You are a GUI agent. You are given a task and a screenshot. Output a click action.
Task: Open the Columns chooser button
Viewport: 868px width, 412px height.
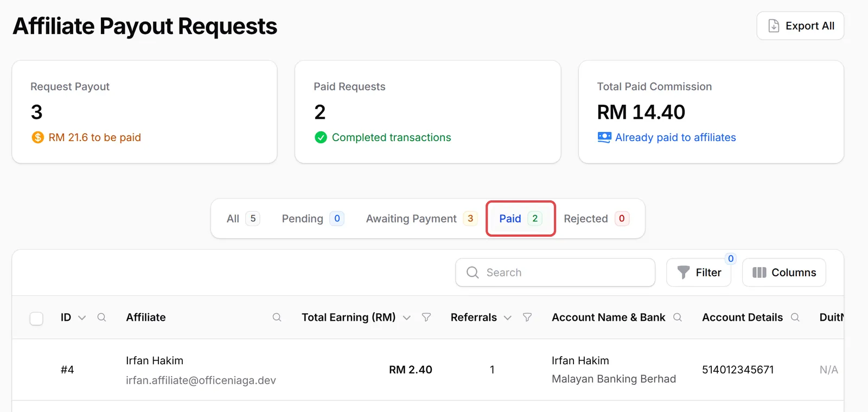pos(784,272)
